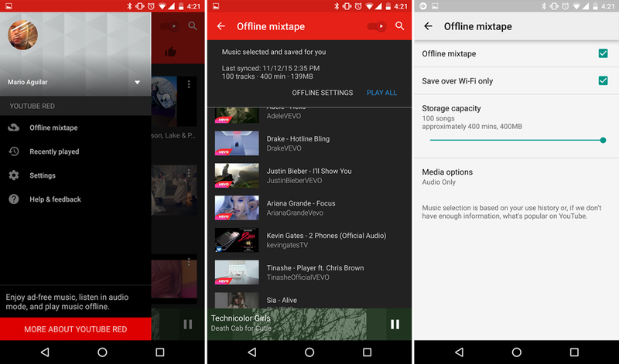The width and height of the screenshot is (619, 364).
Task: Tap AdeleVEVO track row
Action: pos(309,115)
